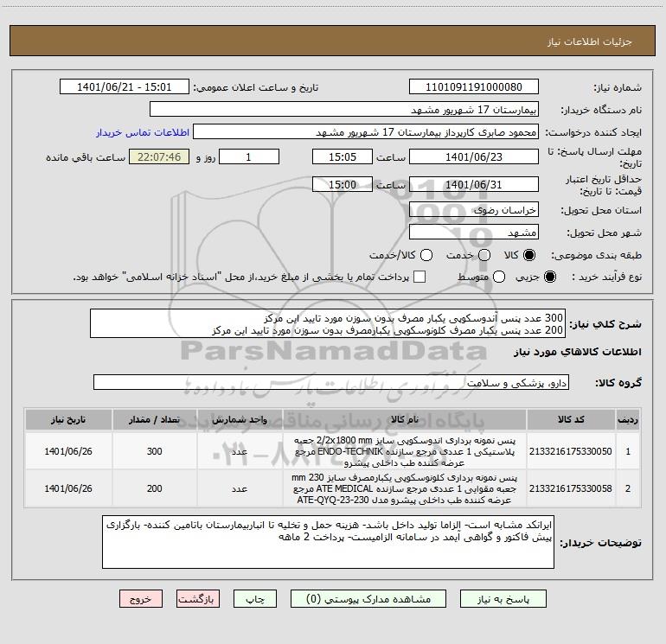The image size is (666, 644).
Task: Click the buyer name field بیمارستان 17 شهریور مشهد
Action: (344, 110)
